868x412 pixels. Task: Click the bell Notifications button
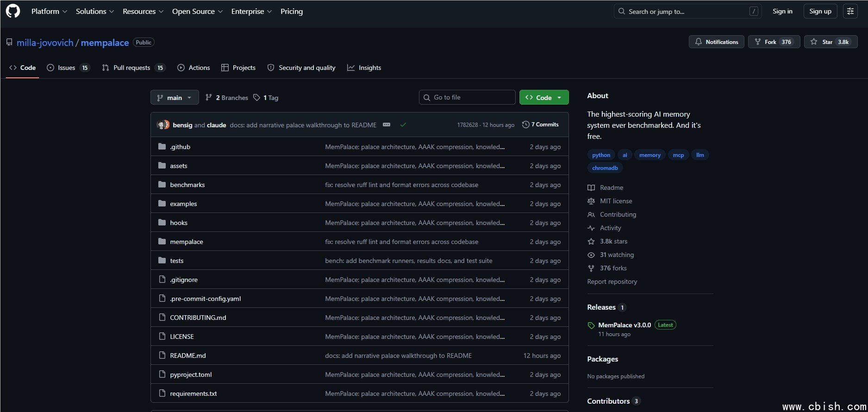(716, 42)
